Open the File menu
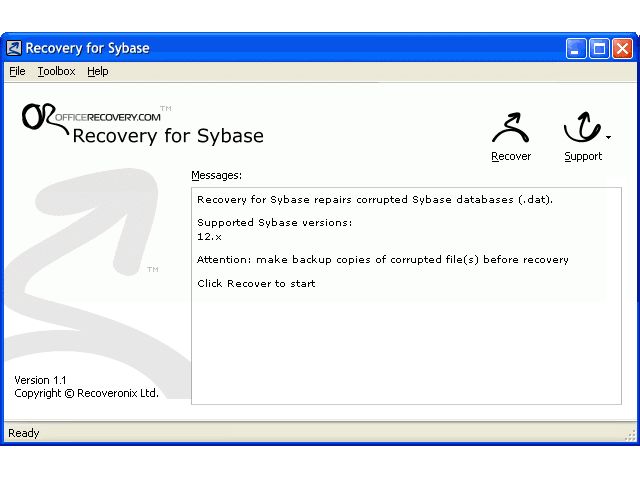The height and width of the screenshot is (480, 640). coord(17,71)
